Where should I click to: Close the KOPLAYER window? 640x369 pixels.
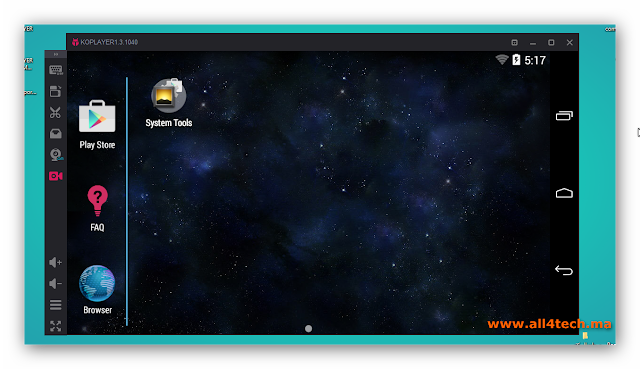pos(569,42)
